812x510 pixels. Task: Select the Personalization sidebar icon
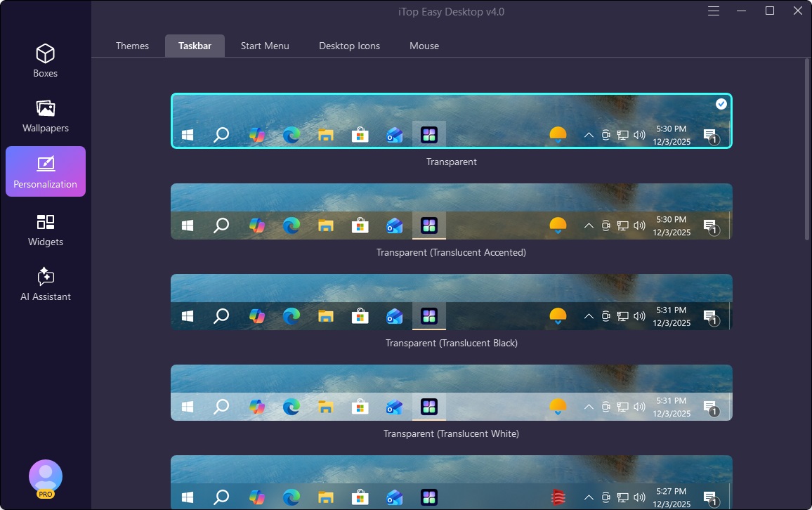(x=45, y=171)
